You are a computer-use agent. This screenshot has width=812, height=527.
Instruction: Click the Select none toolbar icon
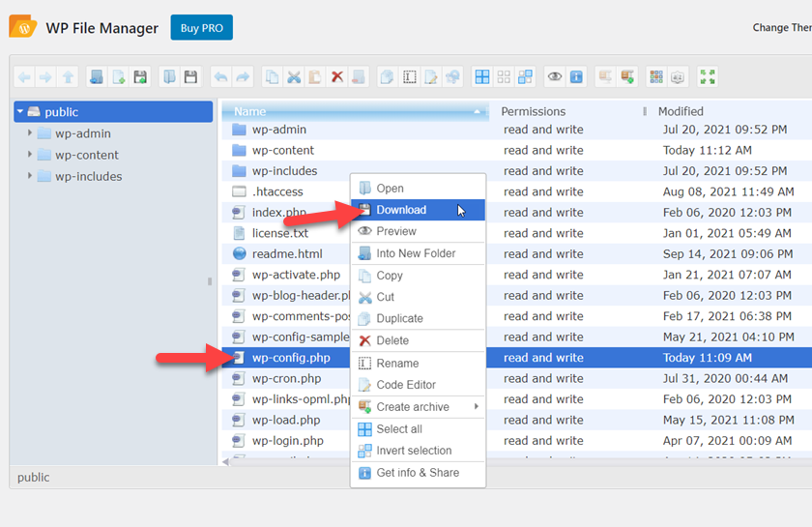pos(504,77)
